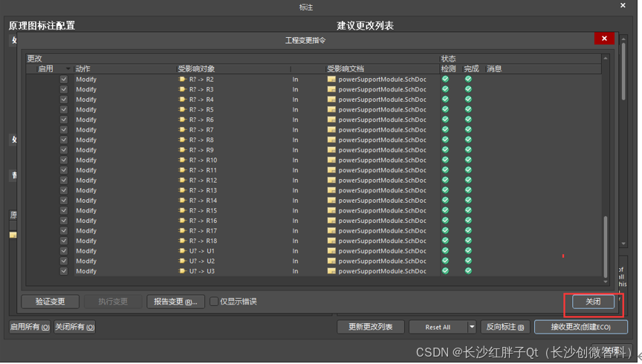Click the 关闭所有 button
Screen dimensions: 642x364
[x=74, y=327]
